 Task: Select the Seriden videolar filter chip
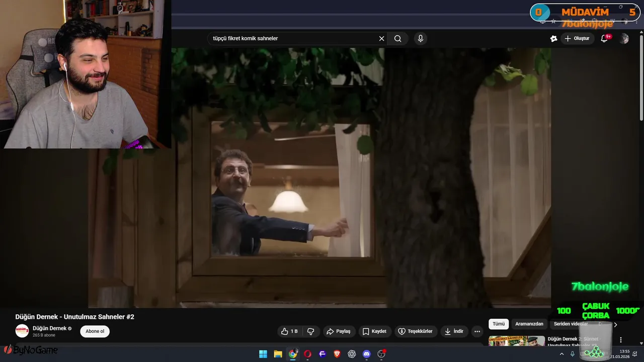tap(571, 324)
